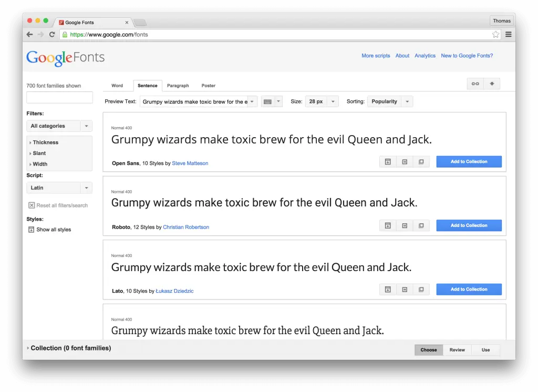The width and height of the screenshot is (538, 392).
Task: Open the quick-use icon for Open Sans
Action: tap(387, 161)
